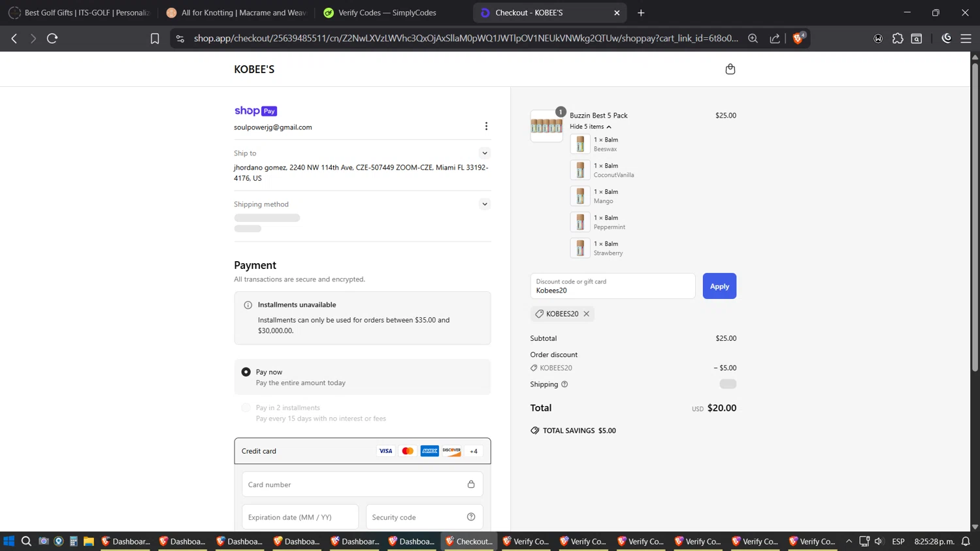Click the lock icon in card field
This screenshot has height=551, width=980.
click(x=471, y=484)
